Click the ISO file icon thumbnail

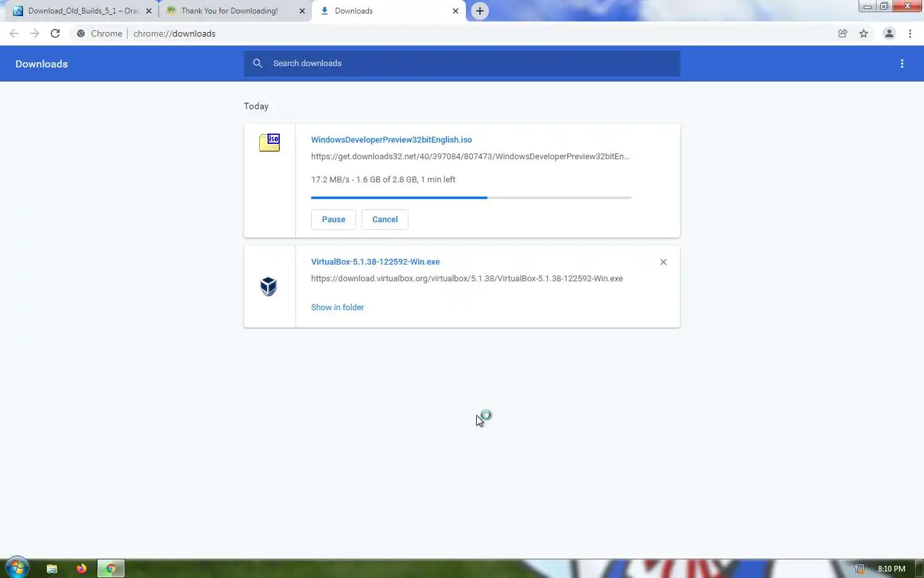269,142
